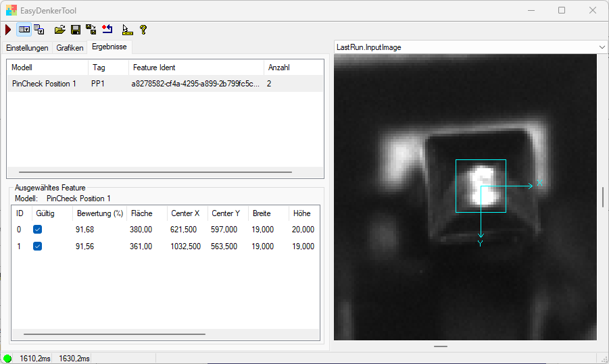
Task: Uncheck the Gültig checkbox for ID 0
Action: [38, 230]
